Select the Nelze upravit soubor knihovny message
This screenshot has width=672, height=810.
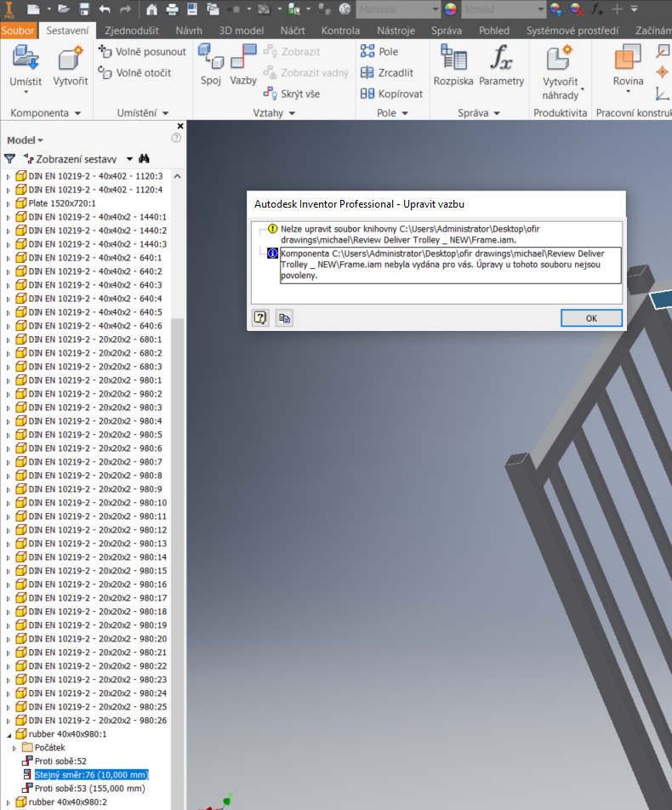point(410,234)
